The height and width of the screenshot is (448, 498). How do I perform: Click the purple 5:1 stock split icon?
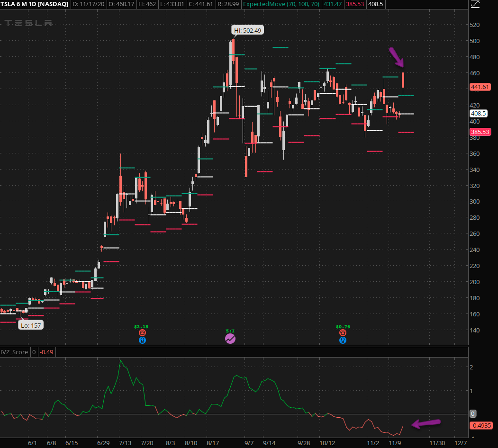[x=230, y=339]
